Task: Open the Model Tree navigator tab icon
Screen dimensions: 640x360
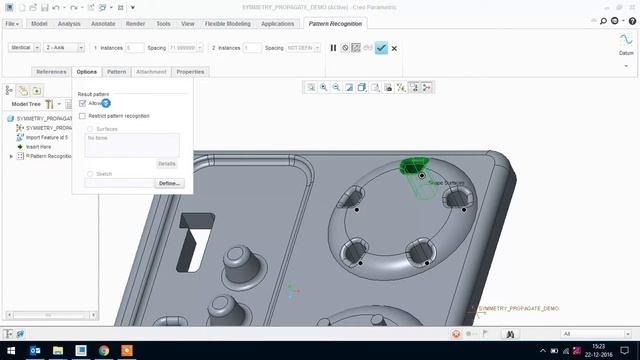Action: tap(9, 90)
